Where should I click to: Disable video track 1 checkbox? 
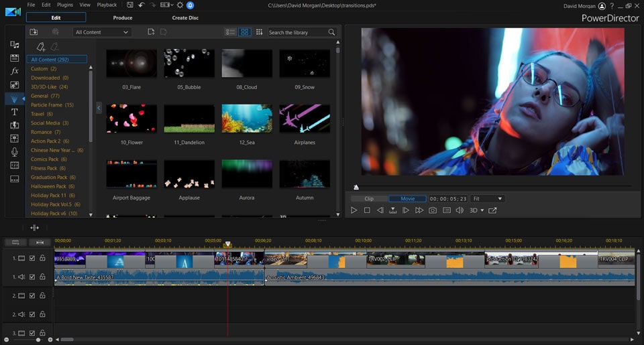pyautogui.click(x=32, y=258)
